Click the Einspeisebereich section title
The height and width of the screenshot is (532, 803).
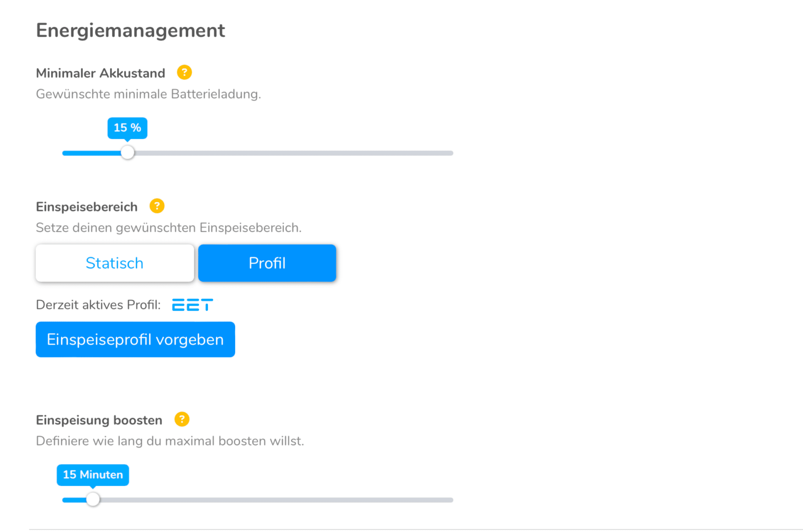[x=87, y=207]
